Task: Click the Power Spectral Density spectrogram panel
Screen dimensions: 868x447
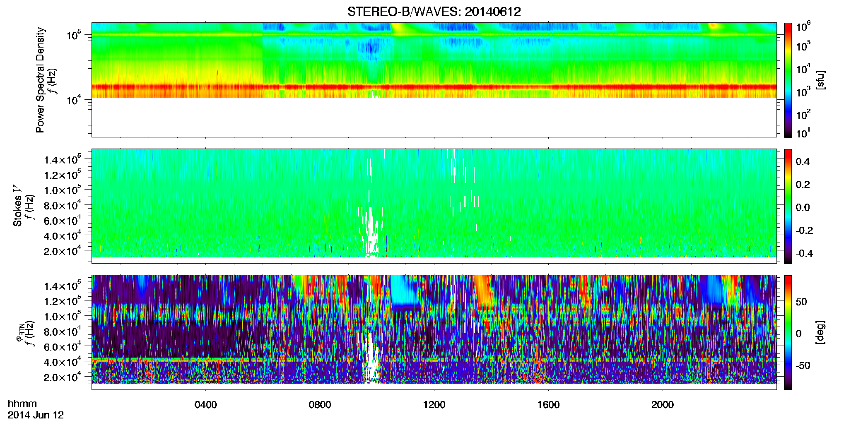Action: pos(434,80)
